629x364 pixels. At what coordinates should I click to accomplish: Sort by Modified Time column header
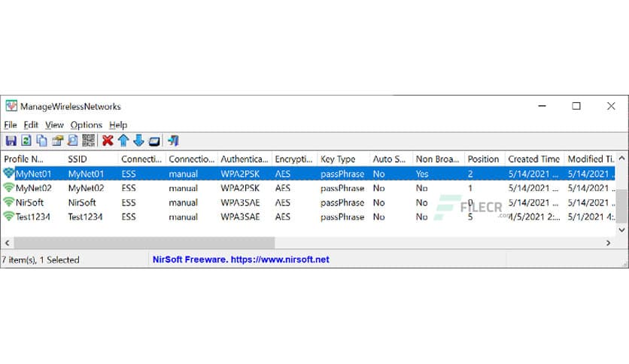590,159
